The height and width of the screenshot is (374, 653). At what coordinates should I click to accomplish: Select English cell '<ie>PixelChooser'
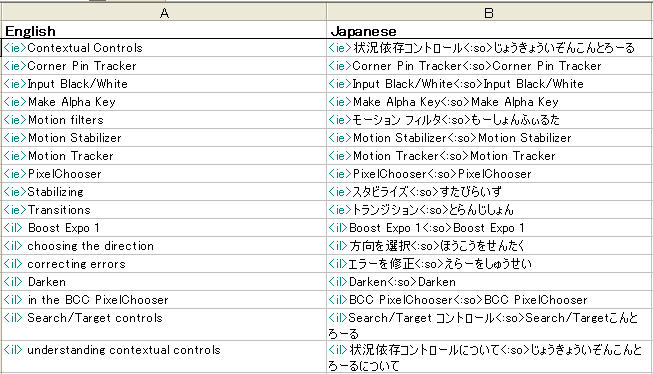(164, 173)
